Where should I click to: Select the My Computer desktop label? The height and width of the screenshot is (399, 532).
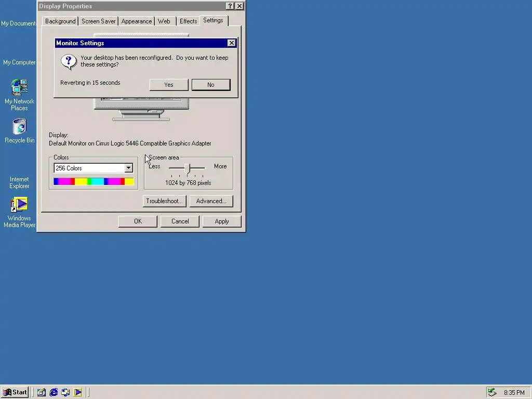tap(19, 62)
